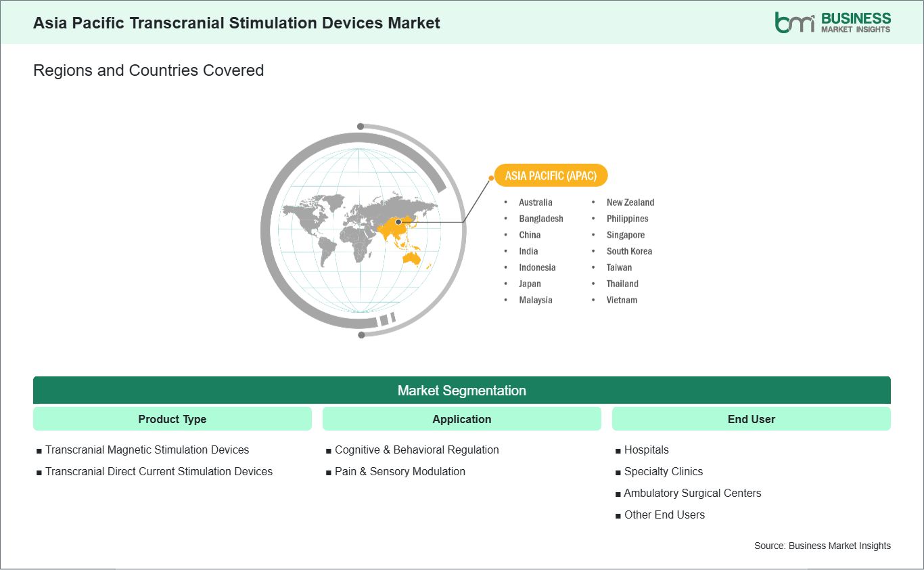Click Malaysia in the country list
924x570 pixels.
point(536,300)
